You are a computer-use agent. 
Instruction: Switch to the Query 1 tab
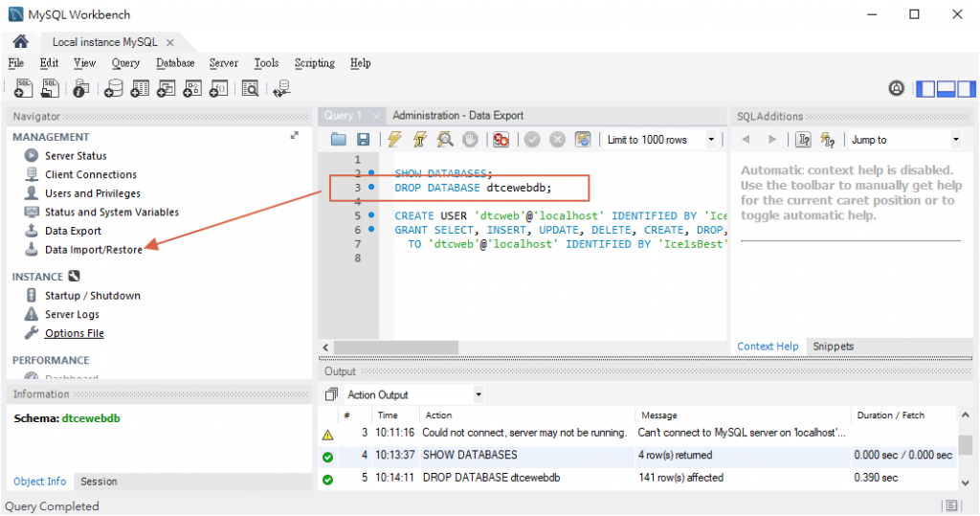click(344, 116)
